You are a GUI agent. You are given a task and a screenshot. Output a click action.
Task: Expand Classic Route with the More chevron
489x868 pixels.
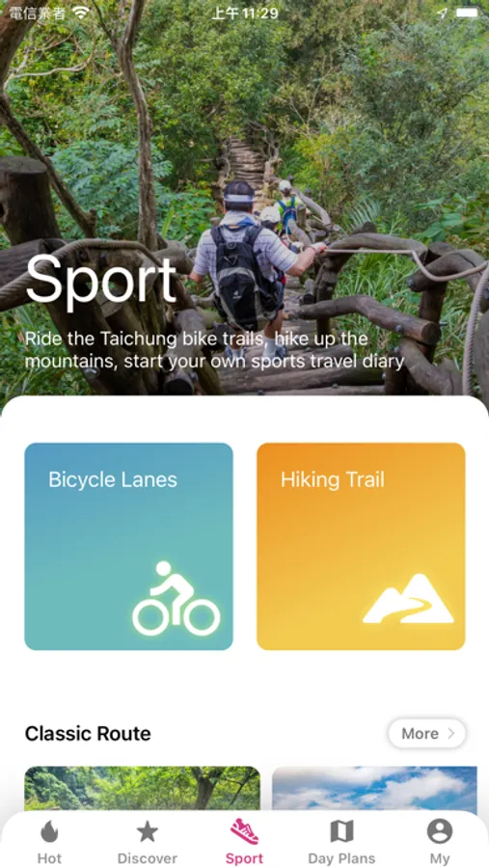point(451,734)
